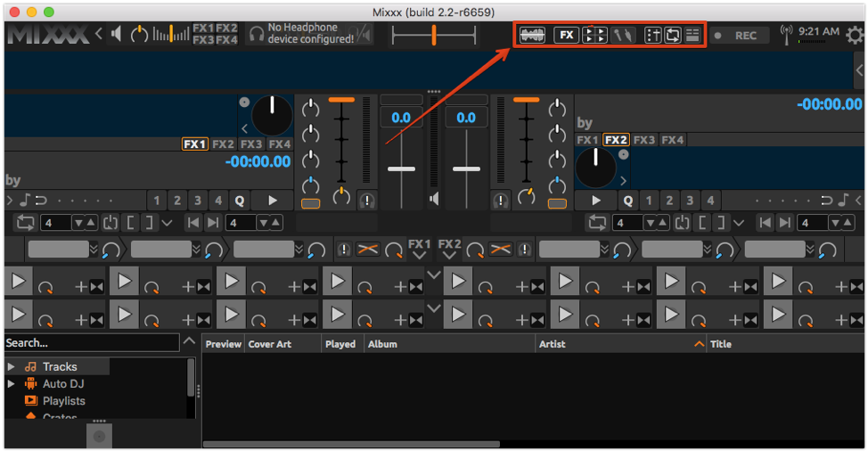Click left deck beatjump backward icon

[192, 223]
